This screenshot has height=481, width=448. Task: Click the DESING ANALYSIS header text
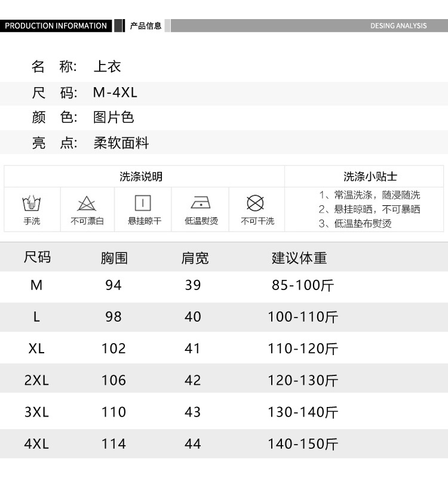tap(398, 26)
